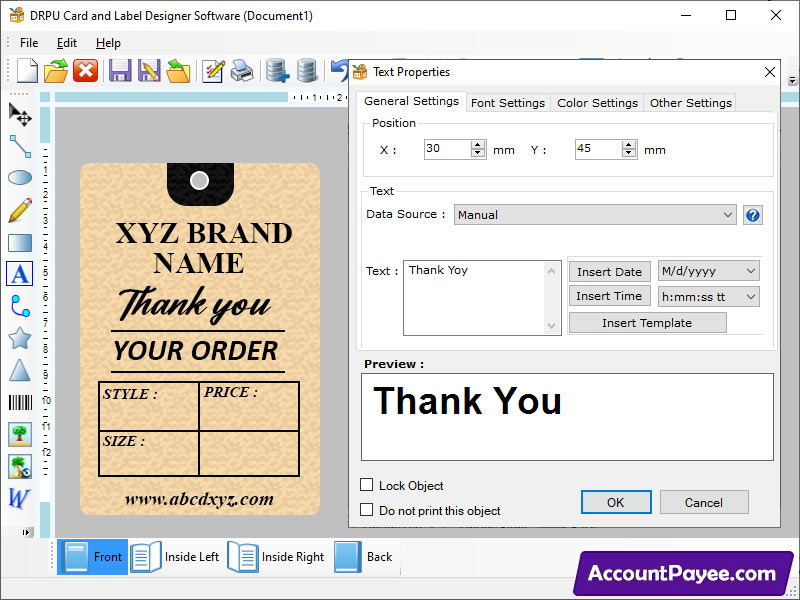Image resolution: width=800 pixels, height=600 pixels.
Task: Click the Insert Template button
Action: pyautogui.click(x=647, y=323)
